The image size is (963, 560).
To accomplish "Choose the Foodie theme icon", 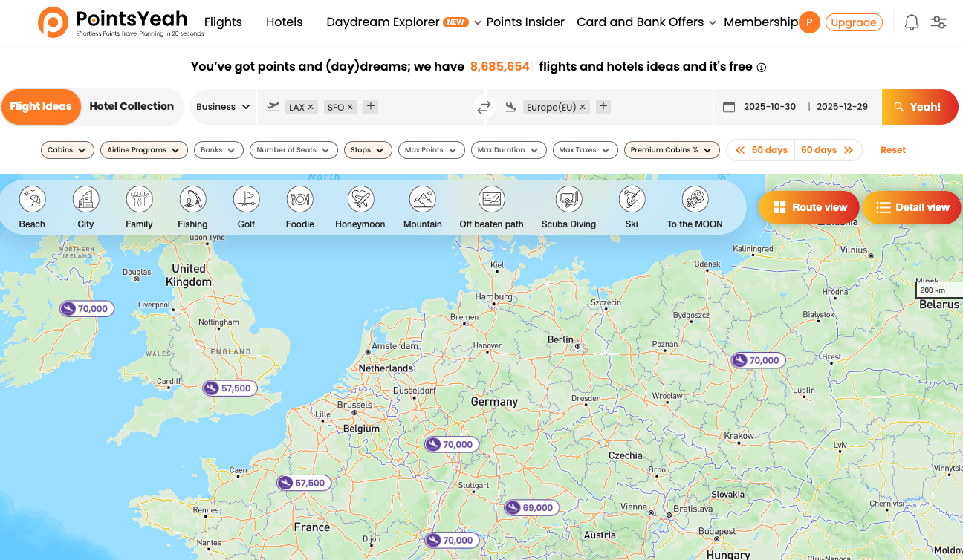I will [300, 199].
